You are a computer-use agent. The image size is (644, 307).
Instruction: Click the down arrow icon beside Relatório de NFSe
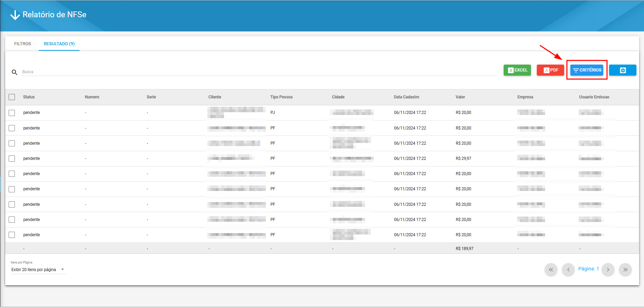[x=15, y=15]
